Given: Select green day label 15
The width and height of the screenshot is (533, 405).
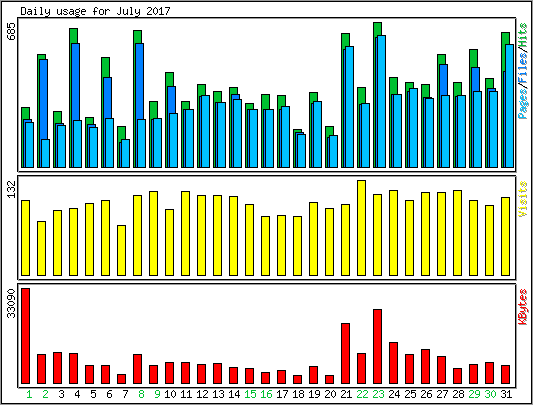Looking at the screenshot, I should [250, 394].
